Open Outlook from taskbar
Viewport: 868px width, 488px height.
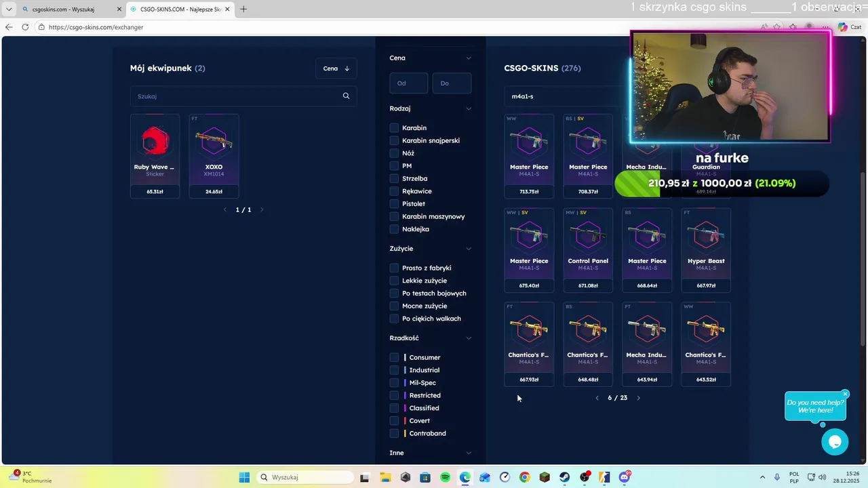click(484, 477)
